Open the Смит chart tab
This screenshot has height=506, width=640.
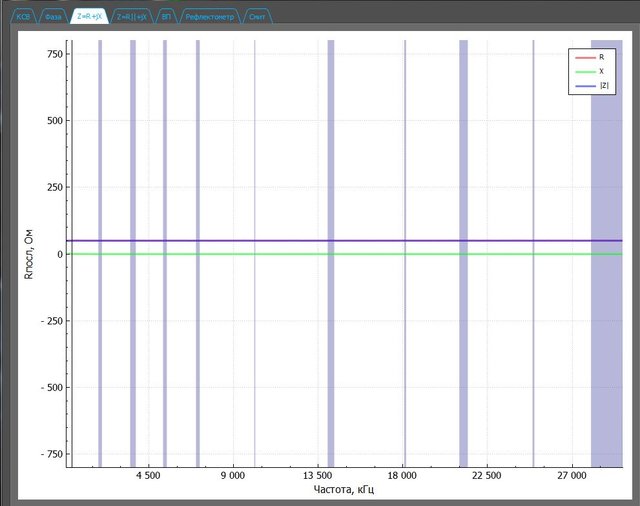tap(257, 17)
